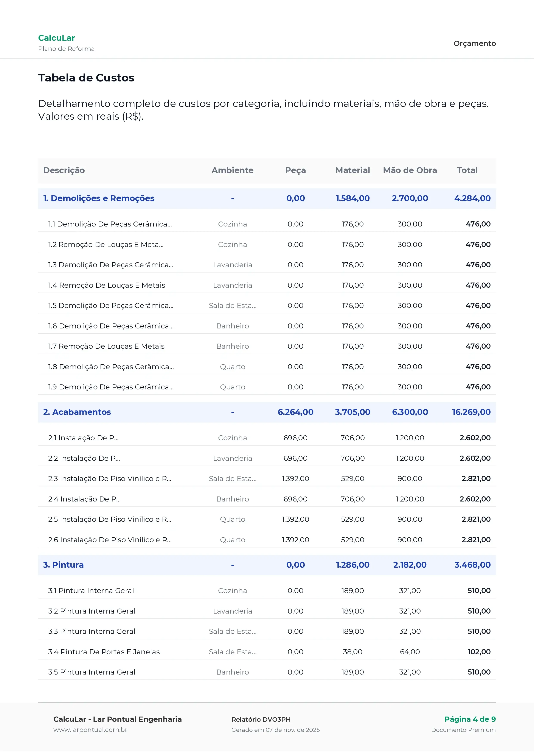The image size is (534, 756).
Task: Click the 3.4 Pintura De Portas E Janelas row
Action: pyautogui.click(x=104, y=652)
